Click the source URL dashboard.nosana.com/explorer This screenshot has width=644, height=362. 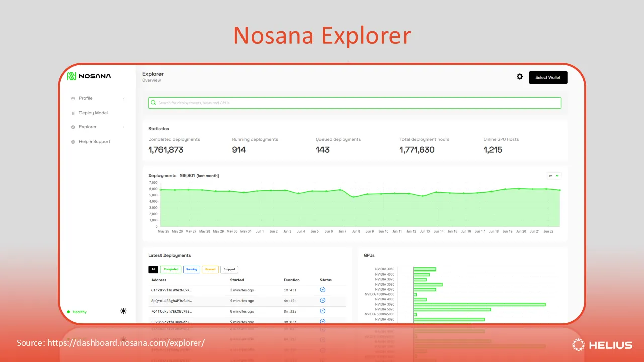(x=126, y=343)
